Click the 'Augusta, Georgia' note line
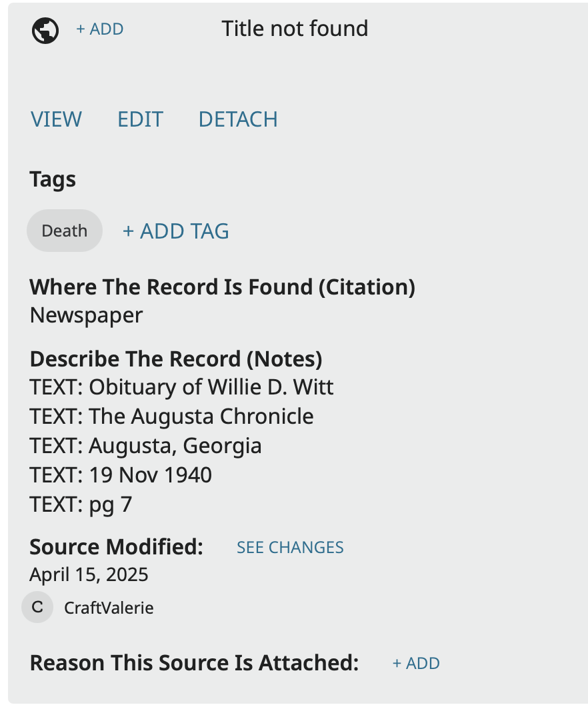Image resolution: width=588 pixels, height=713 pixels. [145, 446]
